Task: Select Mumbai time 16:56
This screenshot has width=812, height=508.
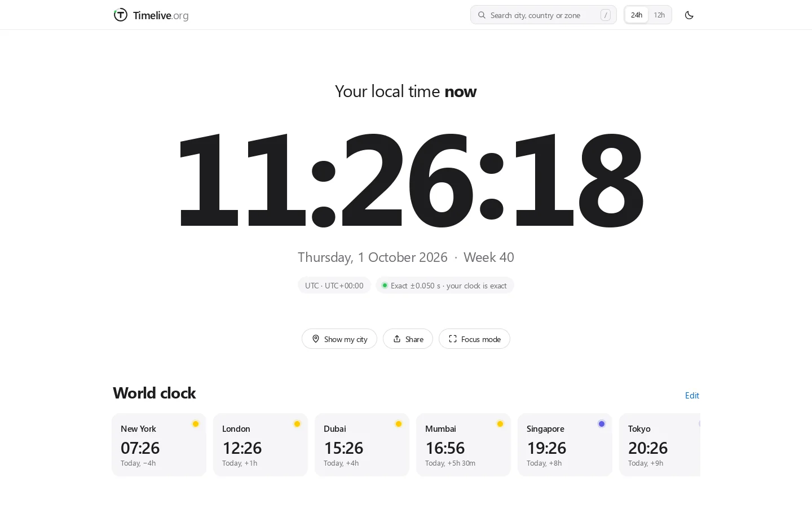Action: [445, 448]
